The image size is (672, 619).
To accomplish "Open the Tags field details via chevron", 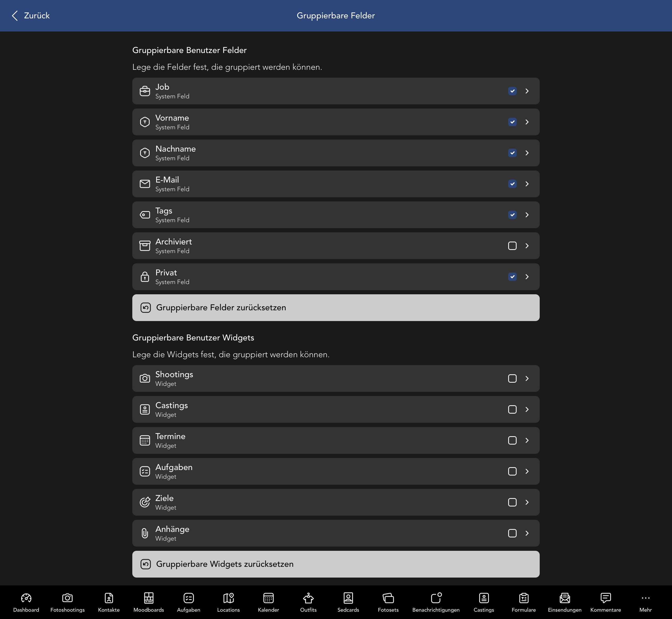I will [x=527, y=215].
